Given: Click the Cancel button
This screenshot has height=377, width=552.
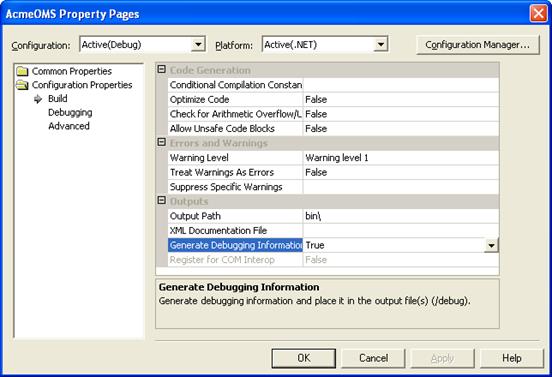Looking at the screenshot, I should pyautogui.click(x=373, y=358).
